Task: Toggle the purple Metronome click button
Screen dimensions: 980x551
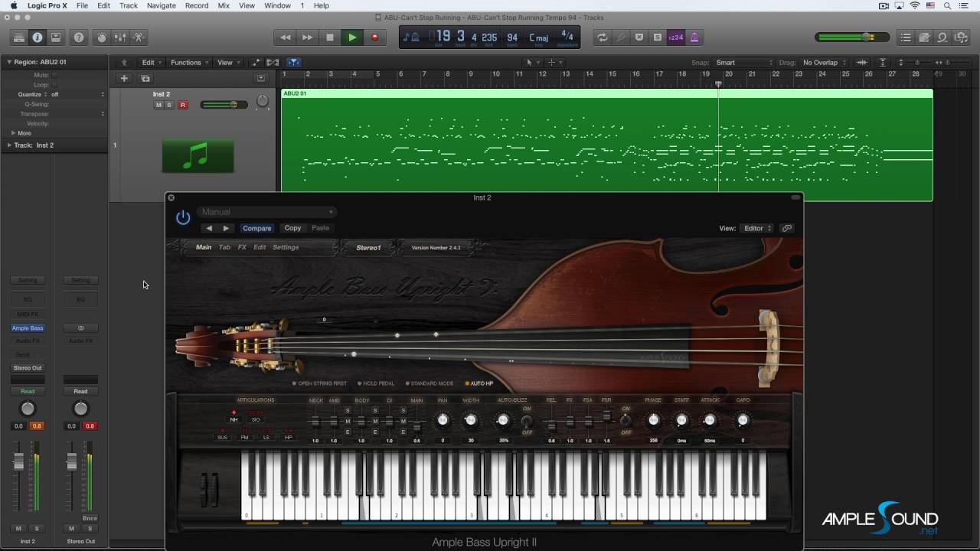Action: click(x=694, y=37)
